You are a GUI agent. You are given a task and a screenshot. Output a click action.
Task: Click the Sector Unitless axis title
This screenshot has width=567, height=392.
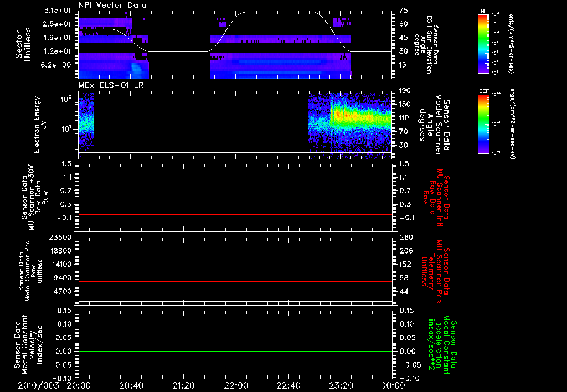[23, 44]
